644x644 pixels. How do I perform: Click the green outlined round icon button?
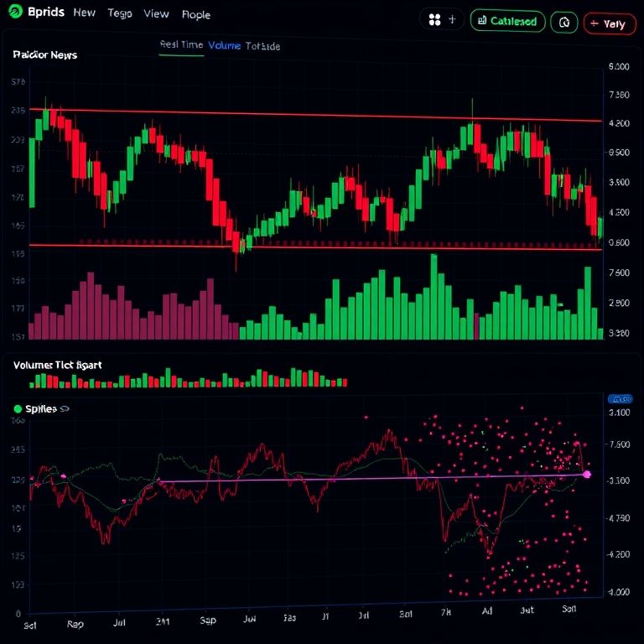[564, 23]
